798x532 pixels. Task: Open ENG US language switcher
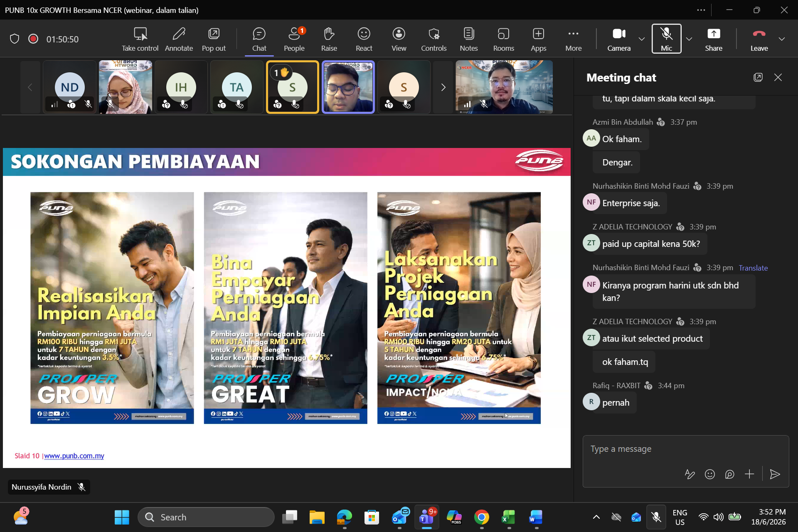point(680,517)
